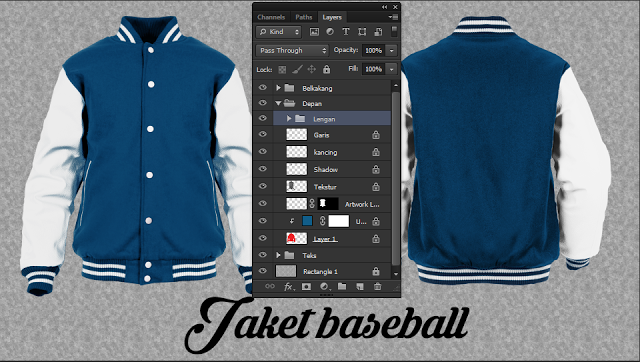This screenshot has width=640, height=362.
Task: Hide the kancing layer
Action: [x=263, y=151]
